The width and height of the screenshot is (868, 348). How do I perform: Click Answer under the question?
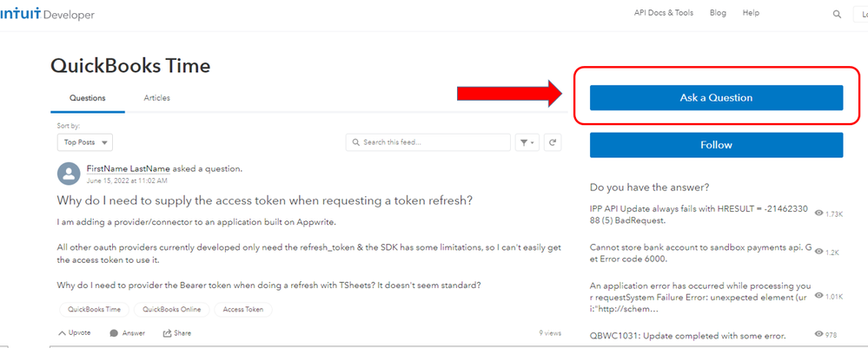[x=128, y=333]
